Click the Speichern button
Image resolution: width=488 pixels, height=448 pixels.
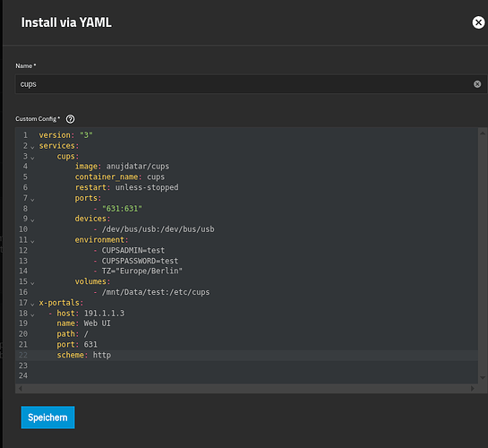tap(48, 418)
